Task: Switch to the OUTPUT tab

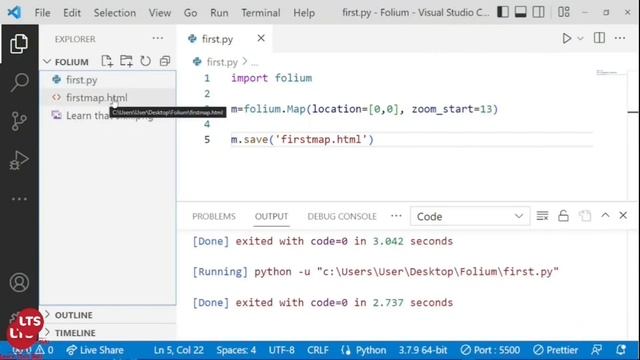Action: pyautogui.click(x=271, y=216)
